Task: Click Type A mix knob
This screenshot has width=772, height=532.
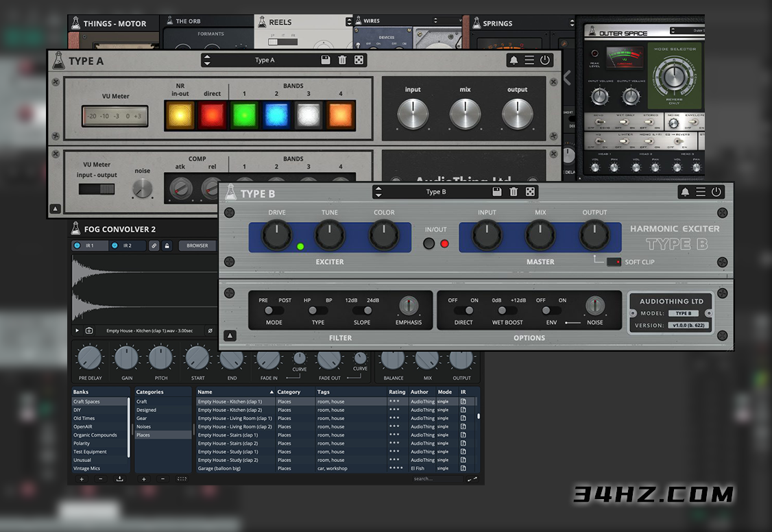Action: tap(465, 114)
